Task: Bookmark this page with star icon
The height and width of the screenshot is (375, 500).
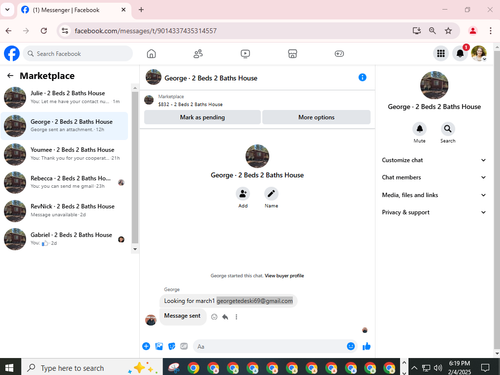Action: coord(448,31)
